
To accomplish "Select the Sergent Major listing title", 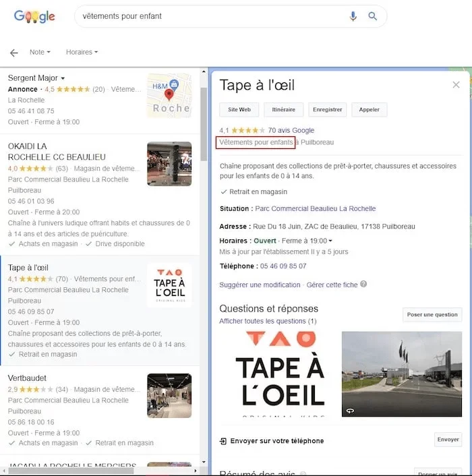I will tap(33, 78).
